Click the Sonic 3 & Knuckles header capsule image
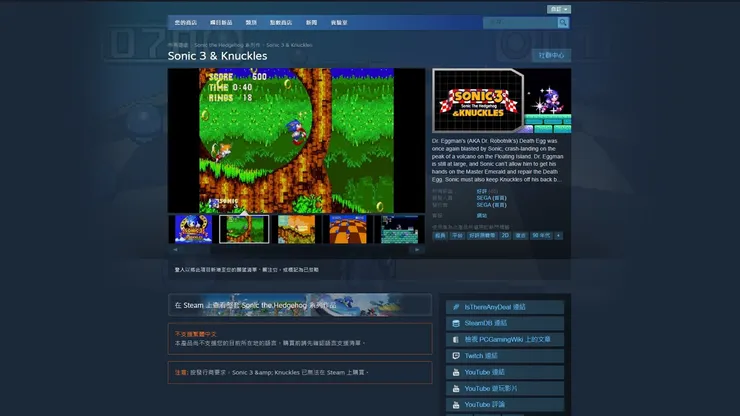Screen dimensions: 740x416 click(x=502, y=101)
